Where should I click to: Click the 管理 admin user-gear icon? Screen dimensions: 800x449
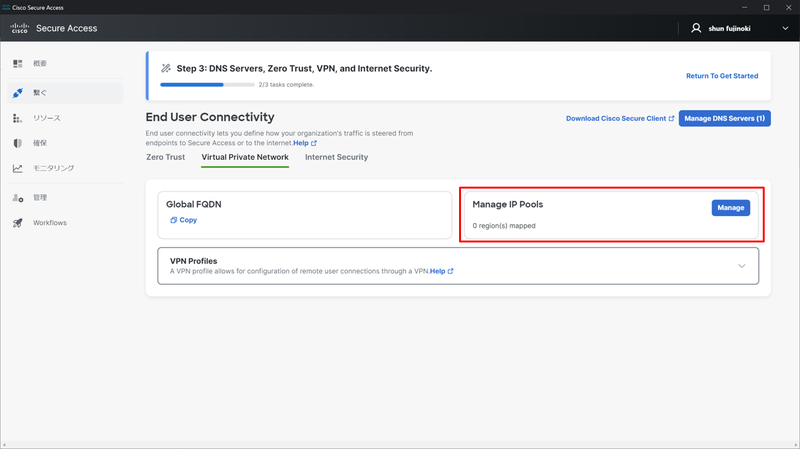[18, 197]
